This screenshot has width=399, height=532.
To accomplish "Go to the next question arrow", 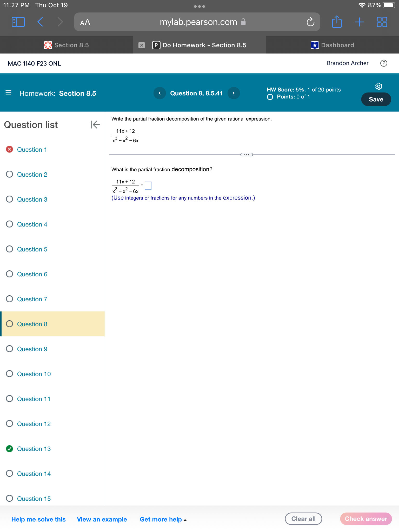I will [234, 93].
